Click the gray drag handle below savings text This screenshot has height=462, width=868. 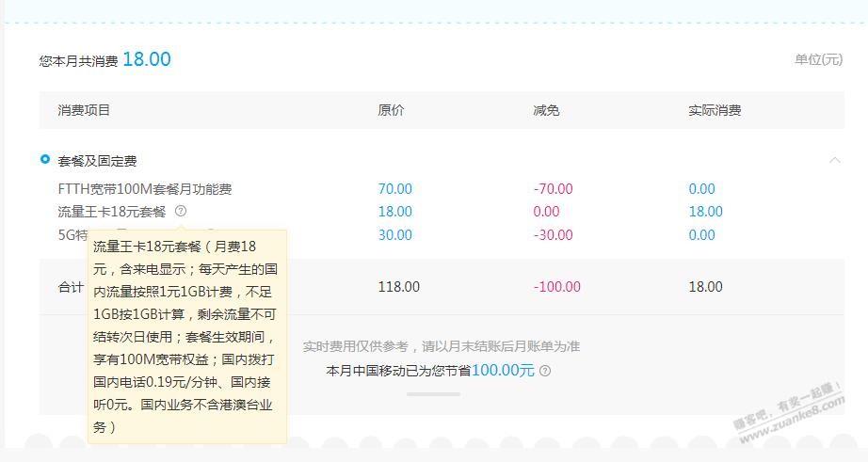[x=433, y=393]
